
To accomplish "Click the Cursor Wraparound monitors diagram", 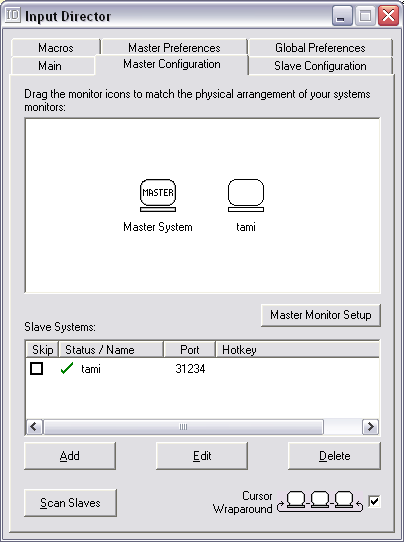I will (320, 501).
